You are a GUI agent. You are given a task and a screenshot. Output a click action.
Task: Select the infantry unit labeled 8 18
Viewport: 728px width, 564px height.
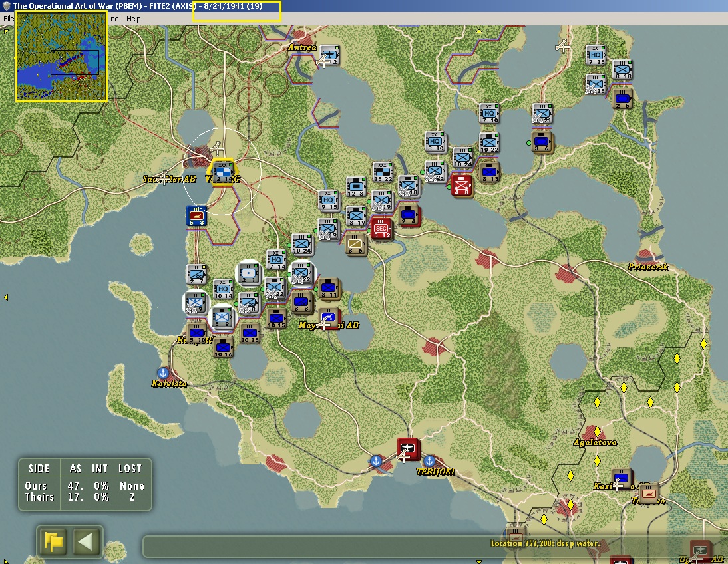click(622, 70)
